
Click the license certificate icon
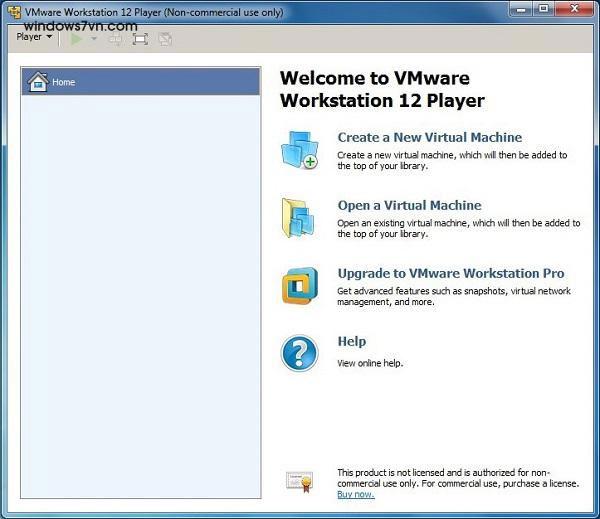point(299,480)
